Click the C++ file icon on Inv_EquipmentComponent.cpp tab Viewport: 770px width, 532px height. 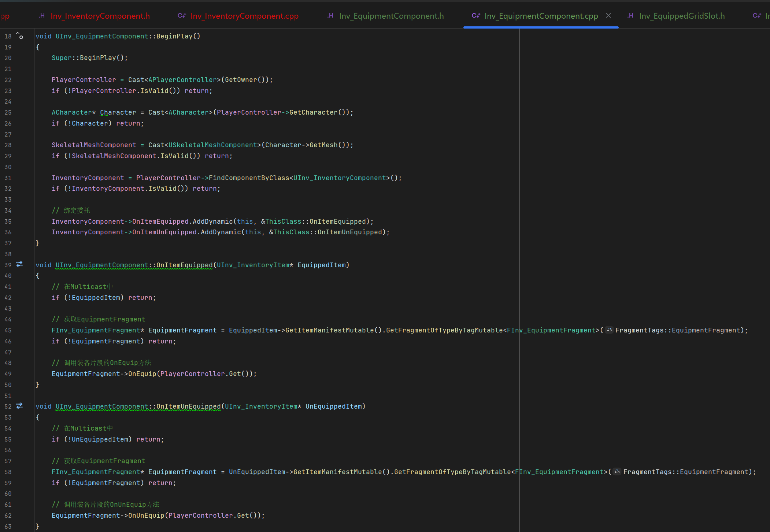click(476, 16)
